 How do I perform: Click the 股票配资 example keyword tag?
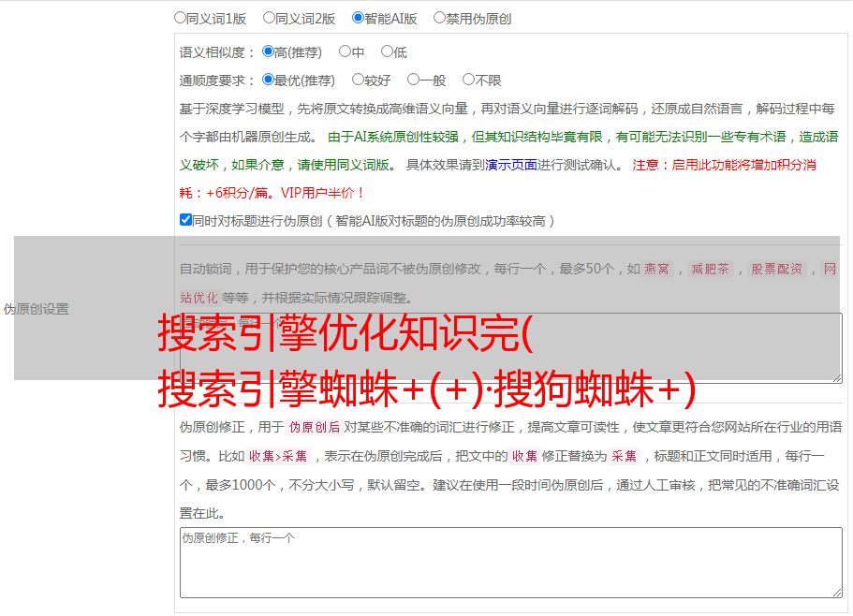[777, 269]
